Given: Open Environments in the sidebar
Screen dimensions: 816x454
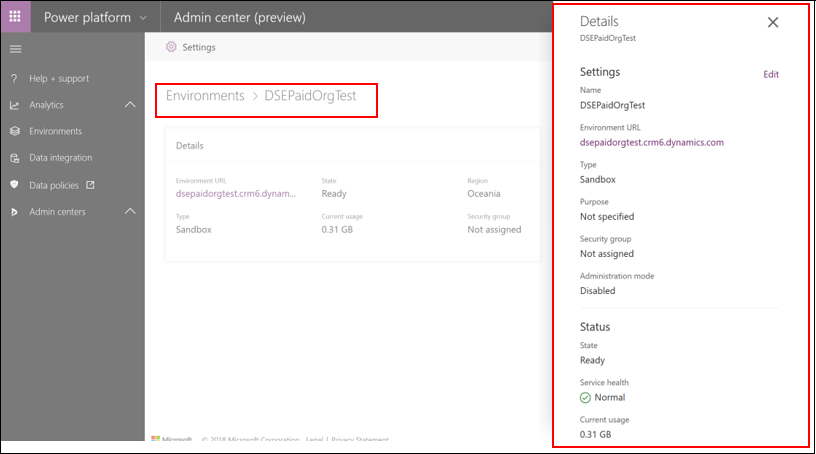Looking at the screenshot, I should (x=55, y=131).
